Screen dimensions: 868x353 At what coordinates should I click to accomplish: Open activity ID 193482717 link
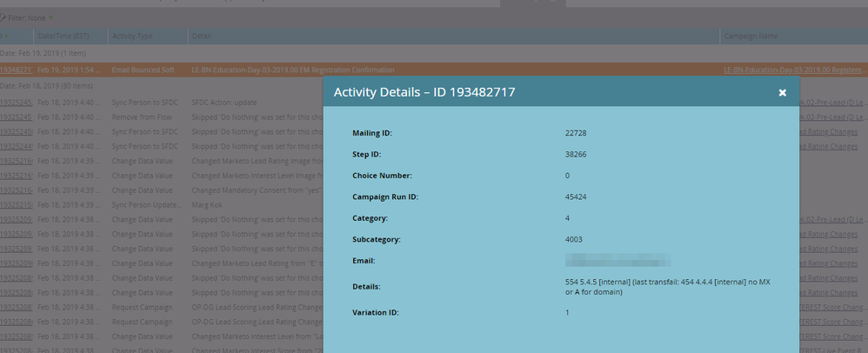(17, 70)
